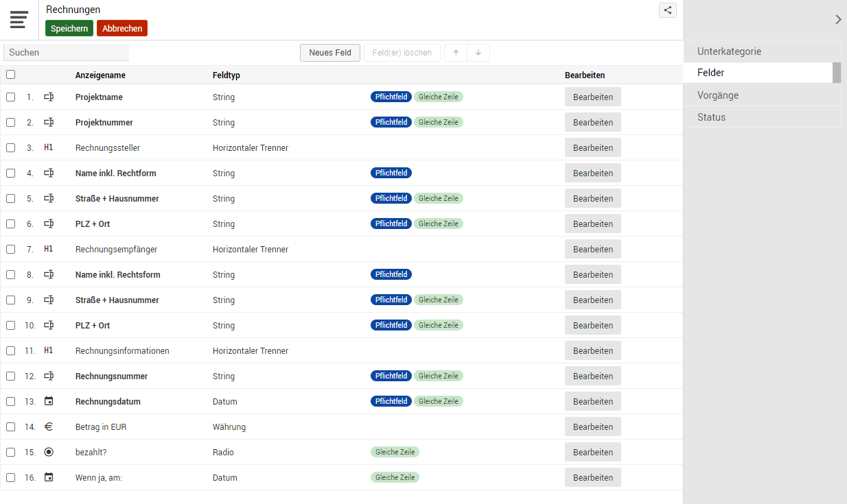Click the string icon for Name inkl. Rechtform
Viewport: 847px width, 504px height.
49,173
